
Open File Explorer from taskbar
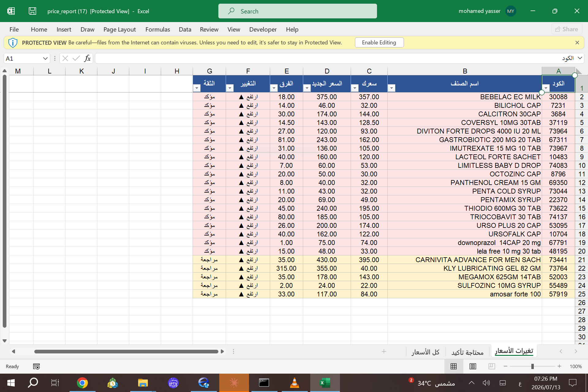pos(143,383)
